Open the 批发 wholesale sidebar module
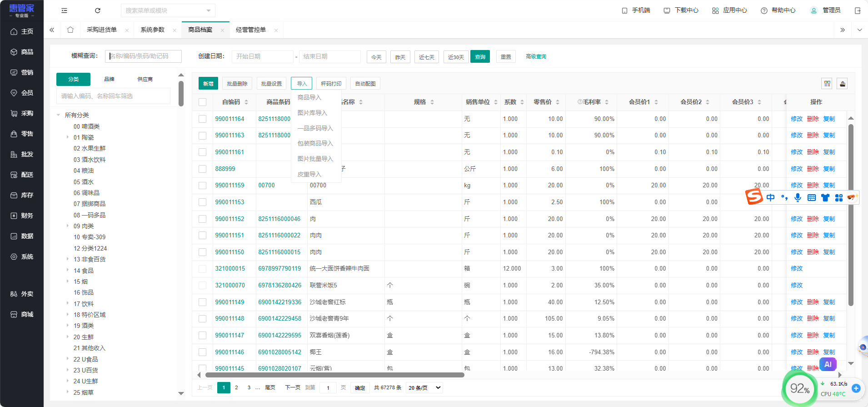 [22, 154]
